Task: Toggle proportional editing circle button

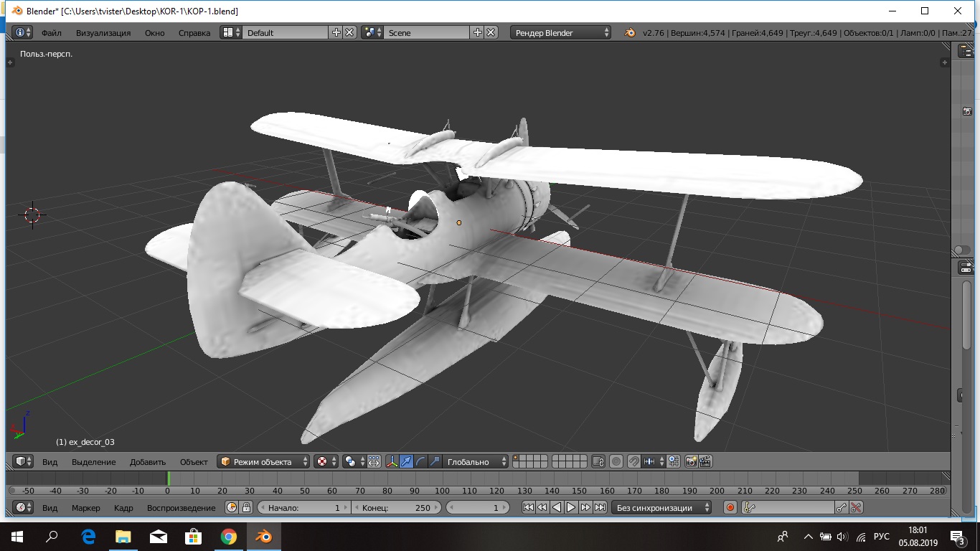Action: tap(616, 462)
